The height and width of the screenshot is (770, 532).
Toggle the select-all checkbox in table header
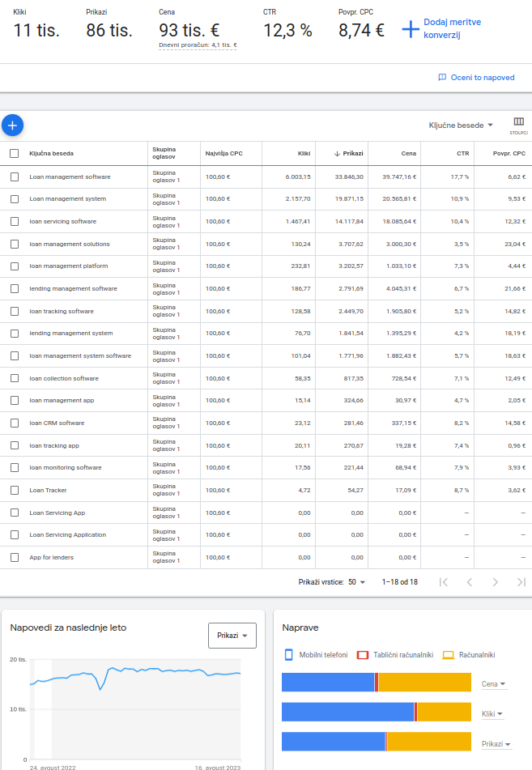[x=15, y=153]
